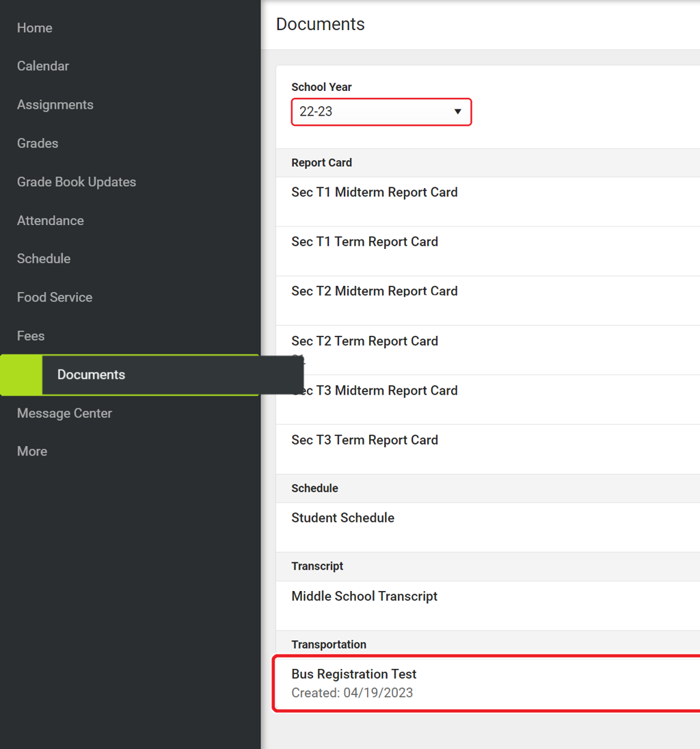Click the highlighted Documents menu item
This screenshot has width=700, height=749.
tap(92, 375)
